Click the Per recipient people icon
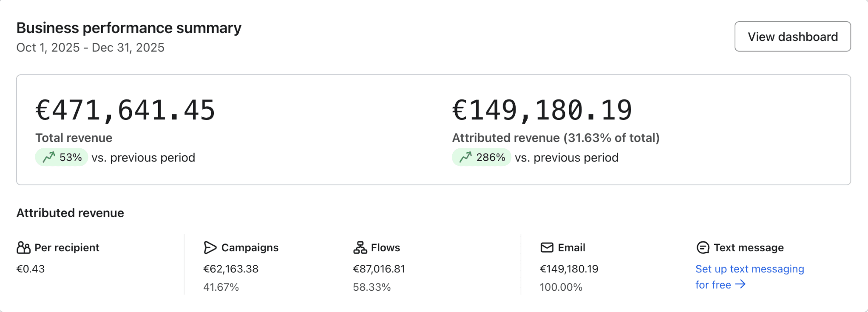This screenshot has height=312, width=868. (x=23, y=247)
